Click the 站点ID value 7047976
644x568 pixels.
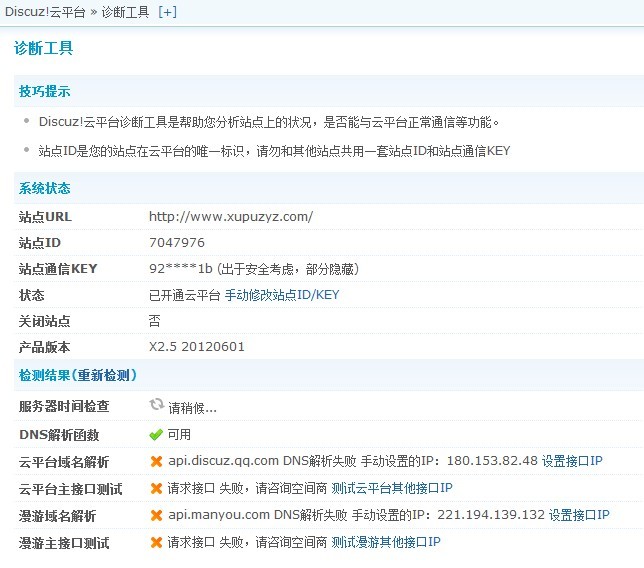pyautogui.click(x=177, y=242)
